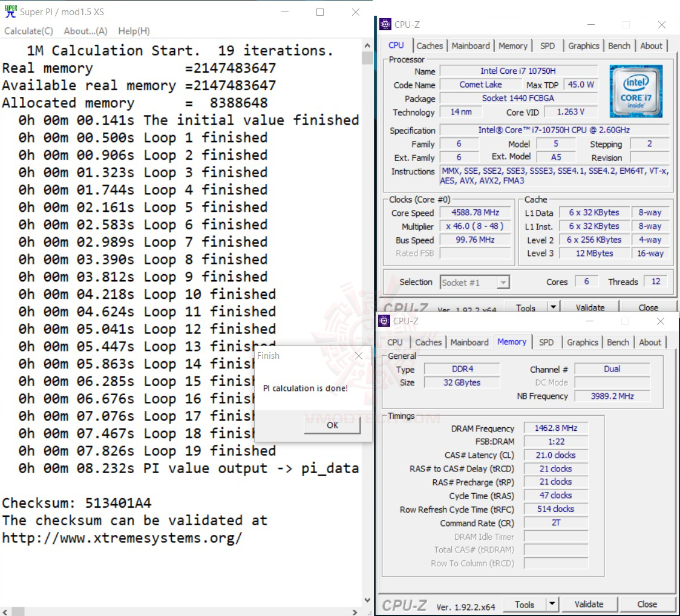Image resolution: width=680 pixels, height=616 pixels.
Task: Click the CPU-Z icon in the upper window title bar
Action: tap(385, 24)
